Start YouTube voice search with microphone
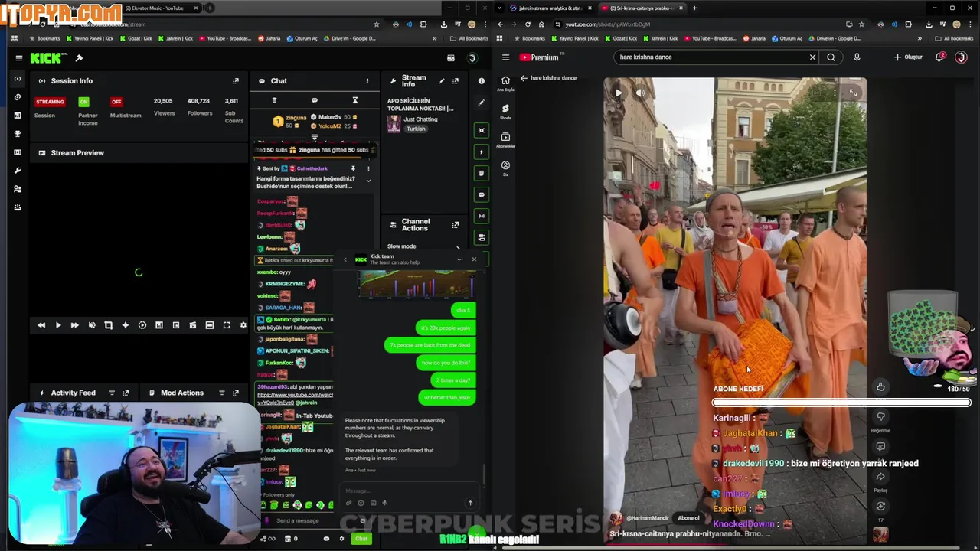This screenshot has height=551, width=980. point(857,57)
